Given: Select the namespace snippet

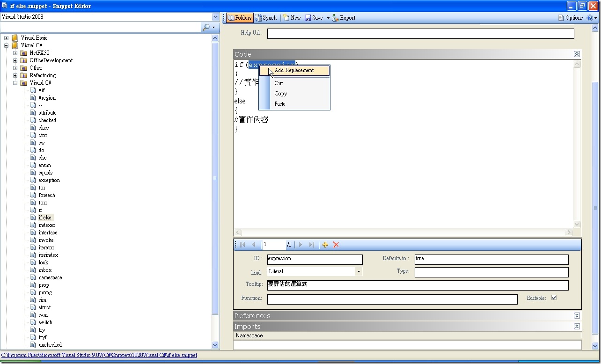Looking at the screenshot, I should pos(50,277).
